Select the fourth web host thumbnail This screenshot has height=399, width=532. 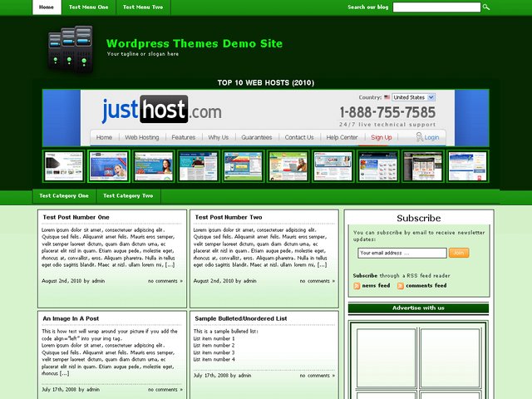click(199, 166)
